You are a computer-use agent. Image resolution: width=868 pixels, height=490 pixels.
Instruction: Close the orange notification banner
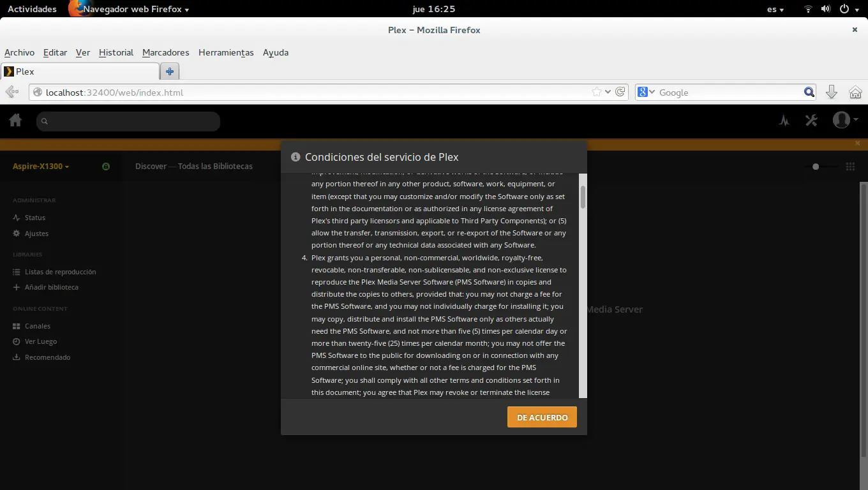pos(858,144)
